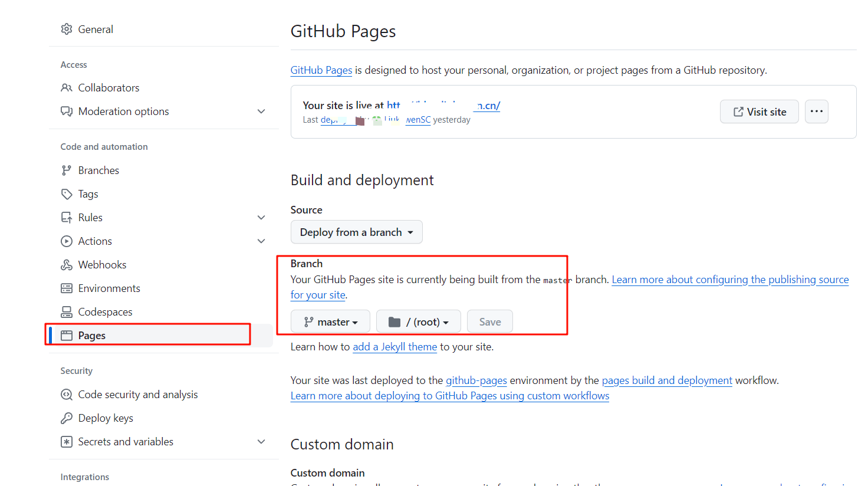Open Code security and analysis
This screenshot has height=486, width=868.
pos(138,395)
